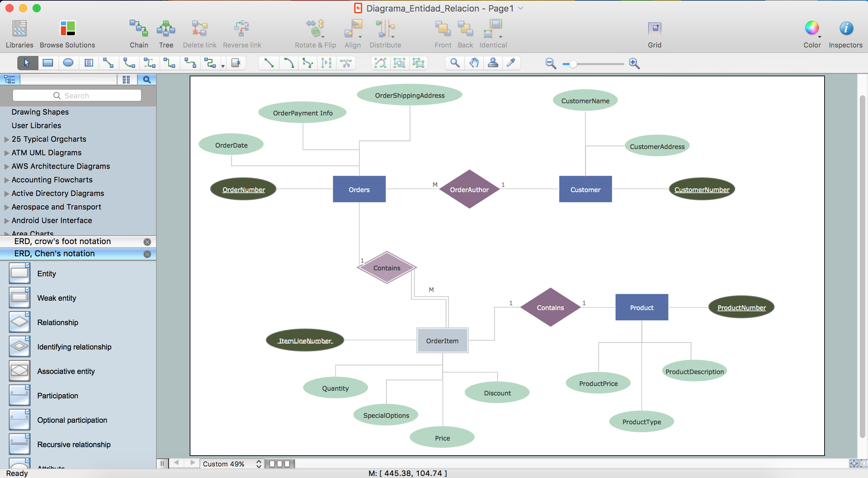Toggle grid view in shape panel
This screenshot has width=868, height=478.
pos(127,80)
